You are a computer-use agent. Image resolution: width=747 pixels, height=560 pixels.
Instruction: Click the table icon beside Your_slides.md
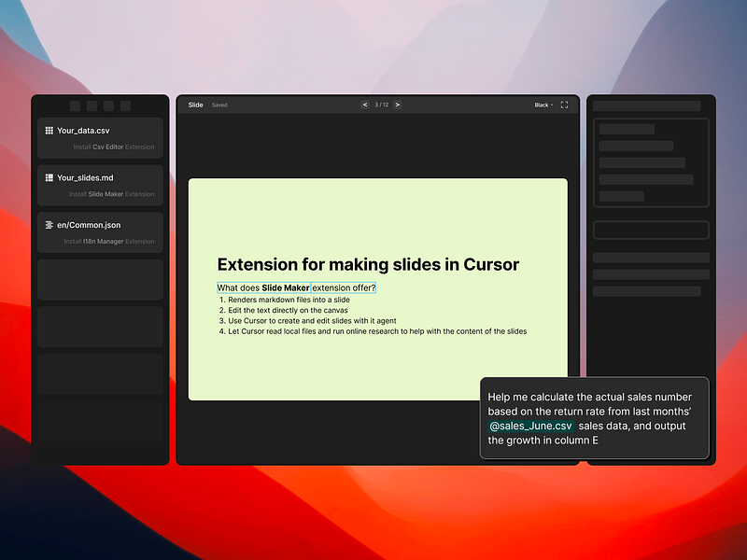(x=49, y=177)
